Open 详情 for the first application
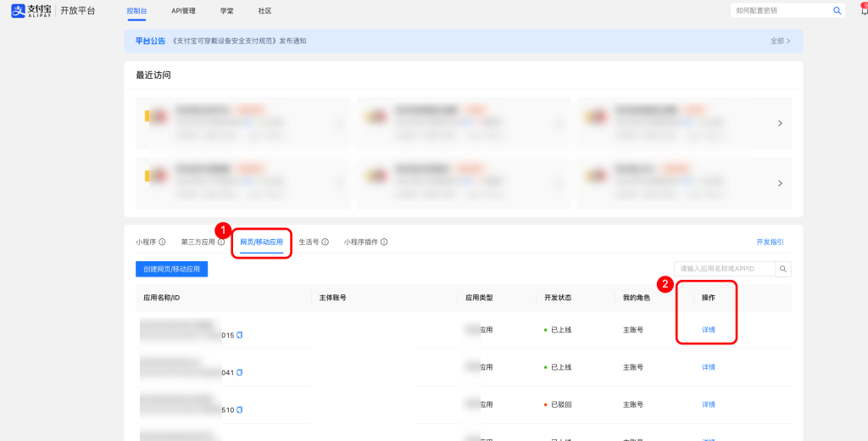 click(708, 330)
